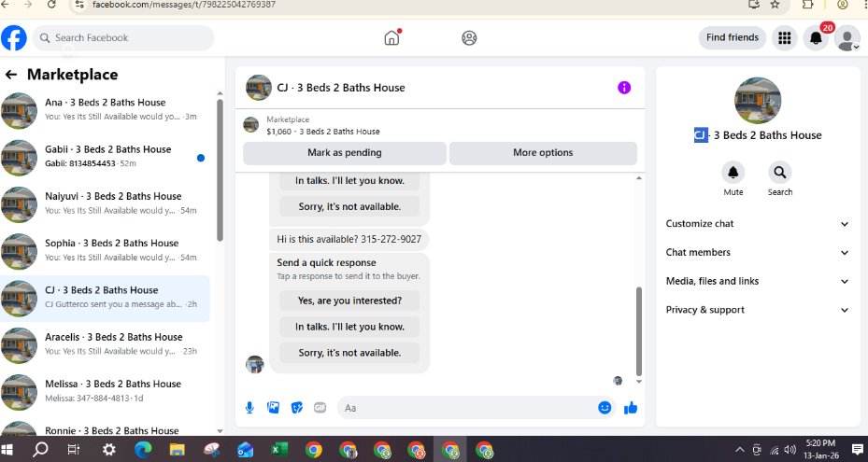Click large house photo in details panel
This screenshot has width=868, height=462.
point(758,101)
